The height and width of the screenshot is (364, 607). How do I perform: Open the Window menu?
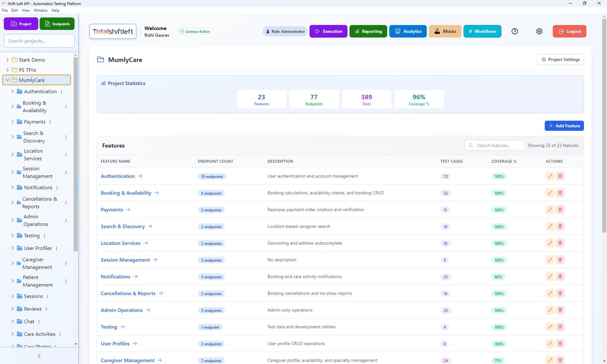41,11
